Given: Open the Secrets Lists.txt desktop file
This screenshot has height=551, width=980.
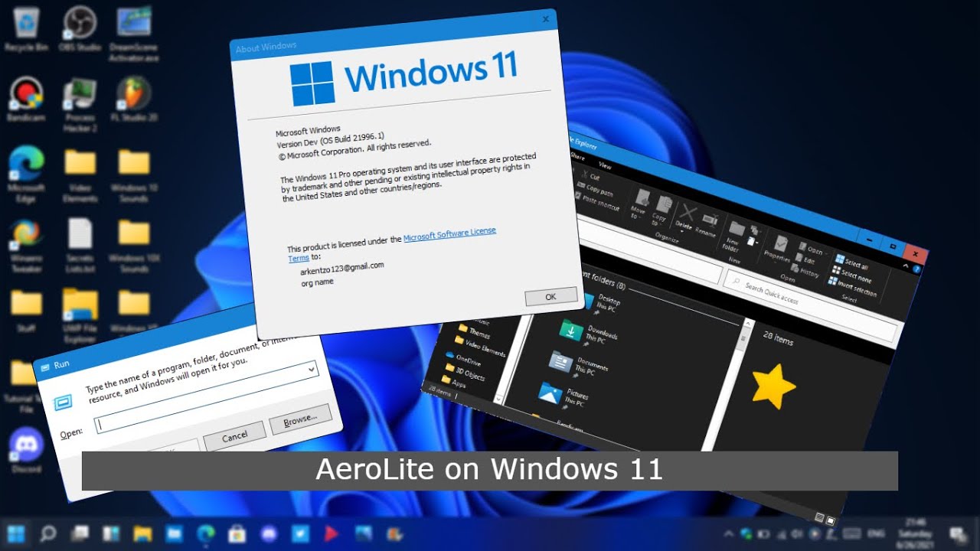Looking at the screenshot, I should (80, 245).
